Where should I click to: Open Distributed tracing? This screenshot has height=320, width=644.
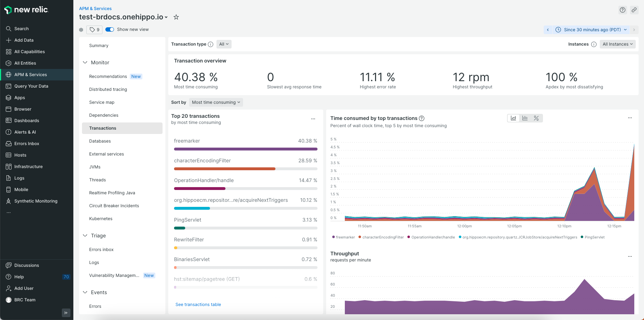pos(122,89)
